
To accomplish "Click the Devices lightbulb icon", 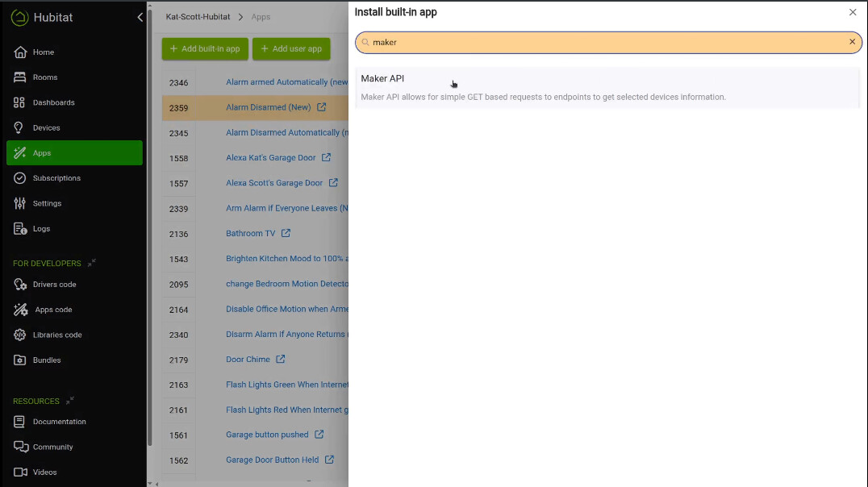I will point(20,127).
